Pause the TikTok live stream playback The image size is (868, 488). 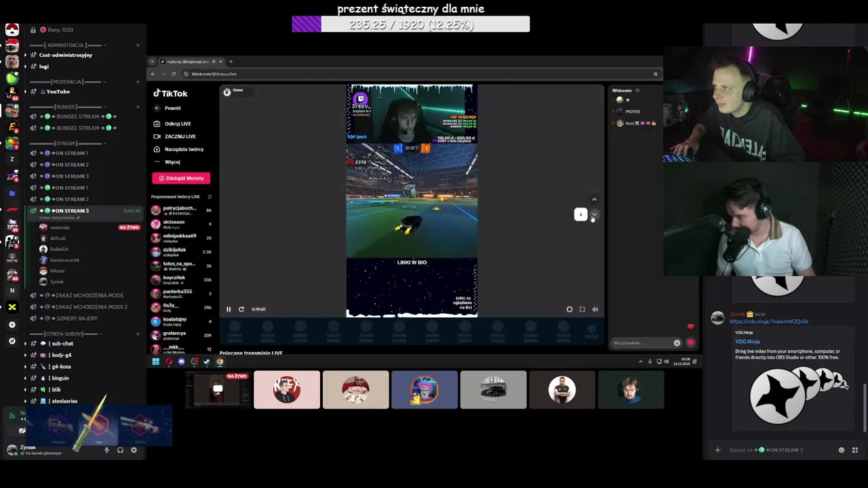tap(229, 309)
